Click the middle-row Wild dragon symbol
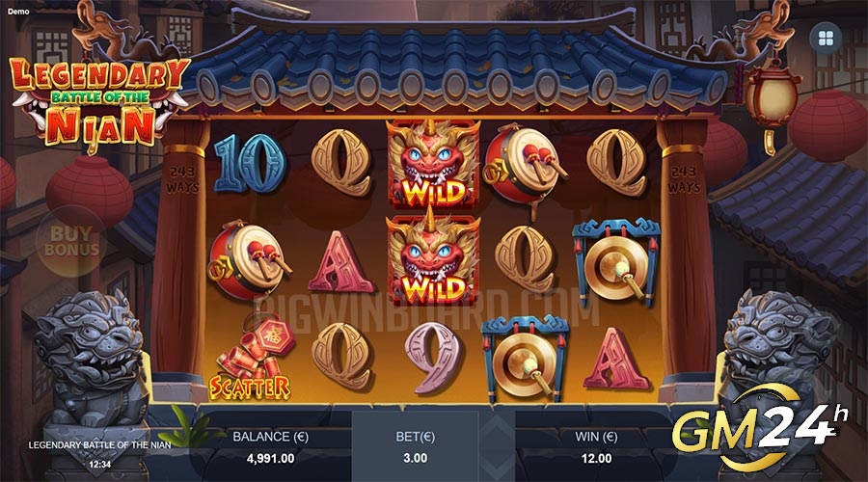 [x=433, y=259]
